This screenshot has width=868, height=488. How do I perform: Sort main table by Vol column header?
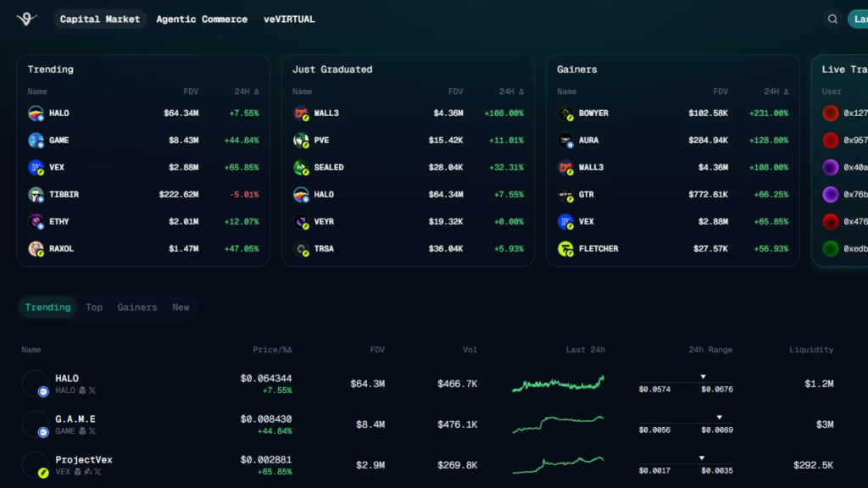point(470,350)
